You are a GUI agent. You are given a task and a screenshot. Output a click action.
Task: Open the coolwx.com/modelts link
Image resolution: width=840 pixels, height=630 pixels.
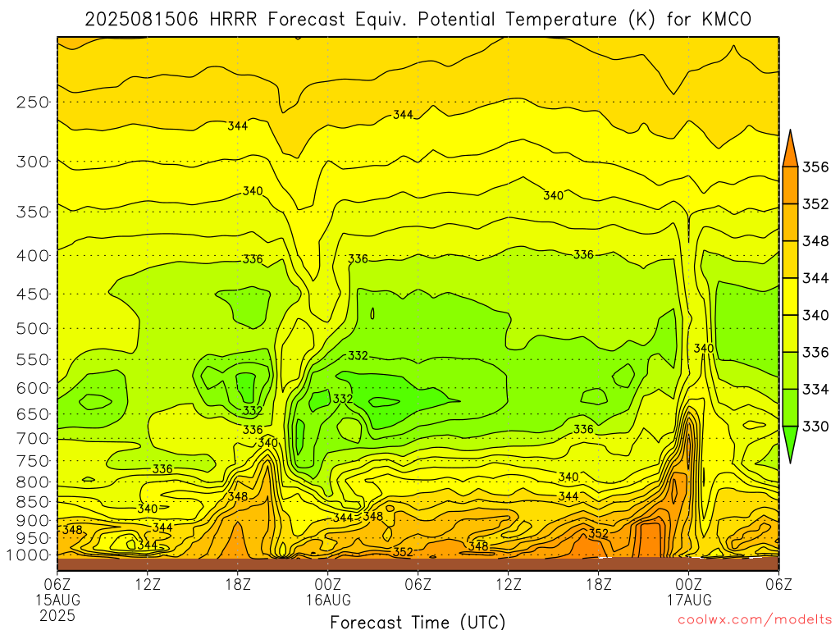(755, 620)
